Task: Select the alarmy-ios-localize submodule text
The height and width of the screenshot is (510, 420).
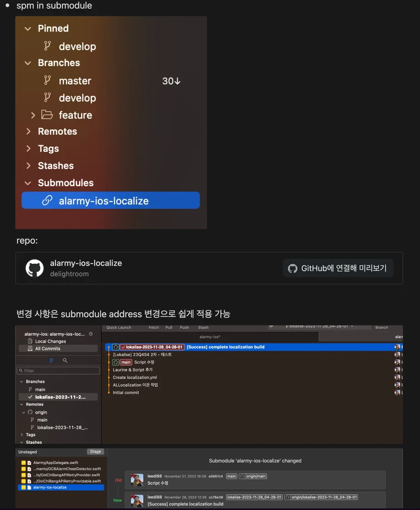Action: coord(103,201)
